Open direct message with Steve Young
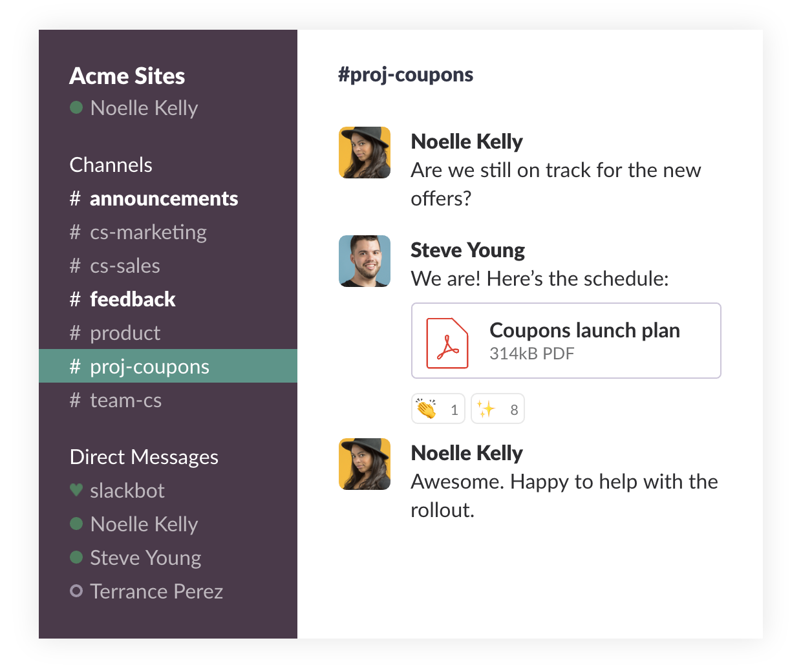 coord(145,558)
